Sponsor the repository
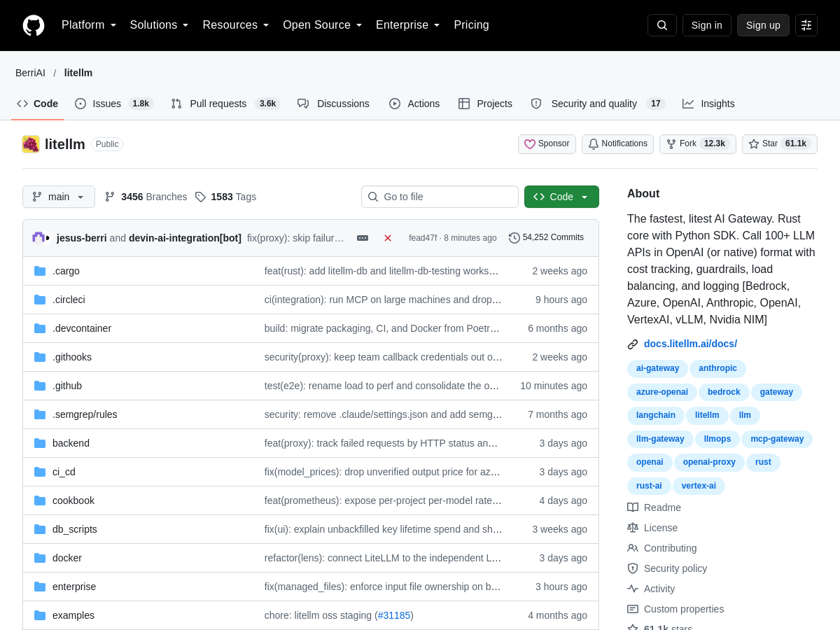Viewport: 840px width, 630px height. (547, 144)
